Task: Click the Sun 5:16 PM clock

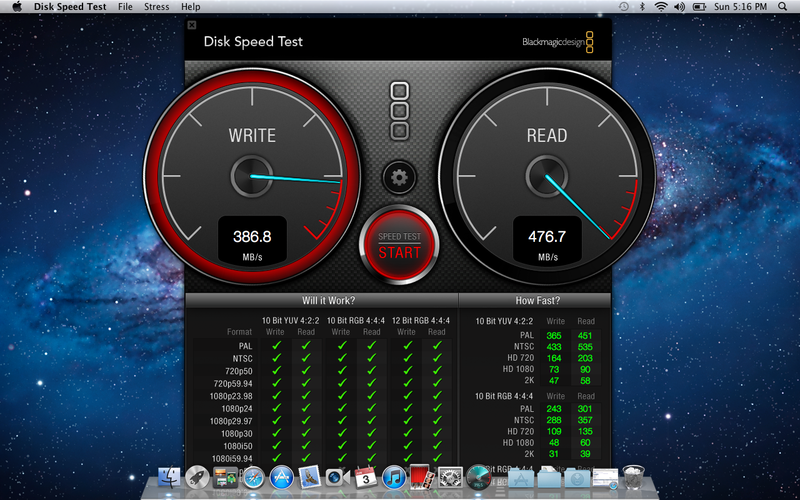Action: pos(740,7)
